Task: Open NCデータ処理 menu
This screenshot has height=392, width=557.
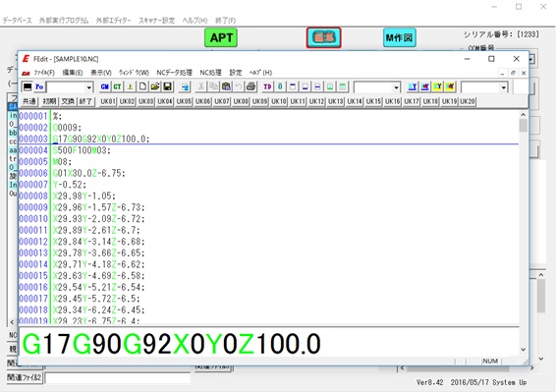Action: pos(175,73)
